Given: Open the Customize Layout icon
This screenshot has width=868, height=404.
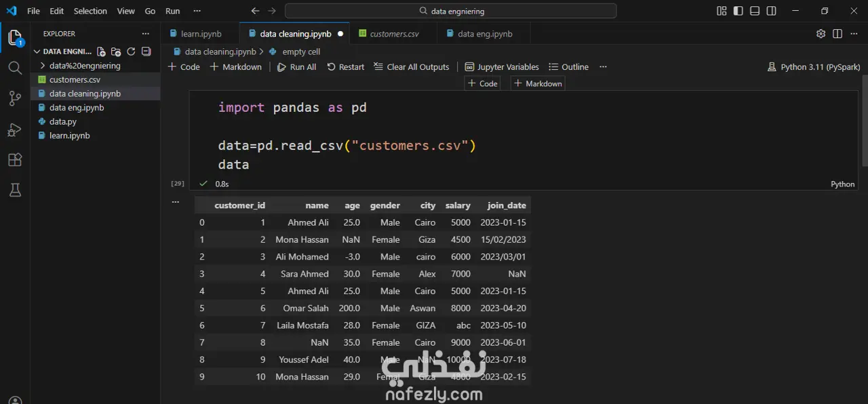Looking at the screenshot, I should pyautogui.click(x=722, y=11).
